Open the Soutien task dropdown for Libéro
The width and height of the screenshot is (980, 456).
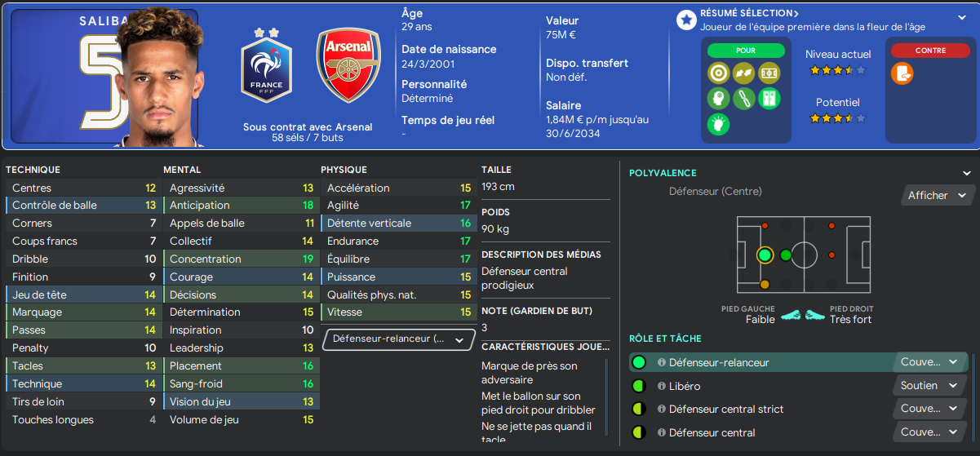[x=929, y=386]
